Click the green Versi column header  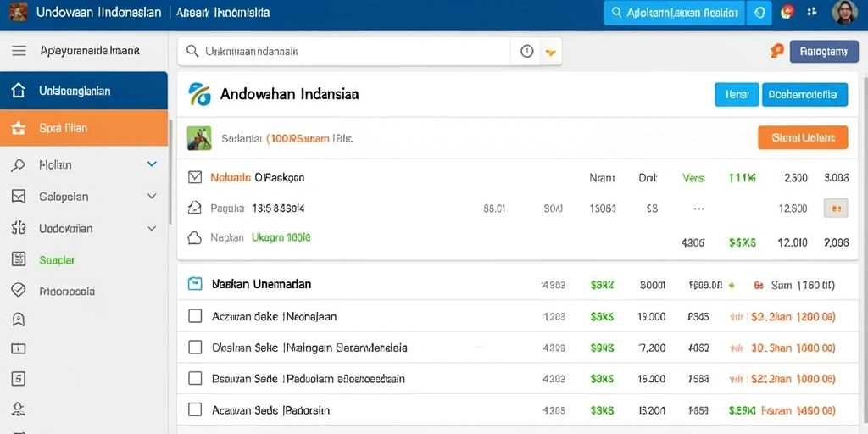pos(693,178)
